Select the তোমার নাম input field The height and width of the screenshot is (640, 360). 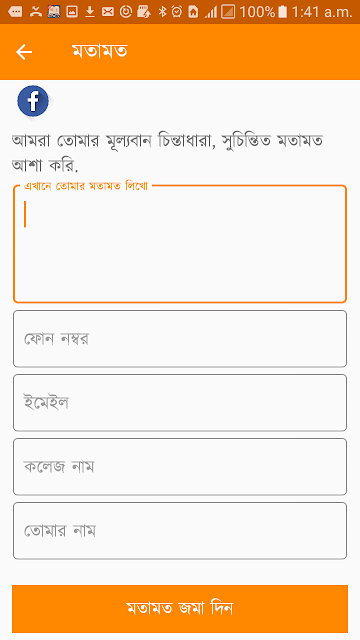point(180,531)
